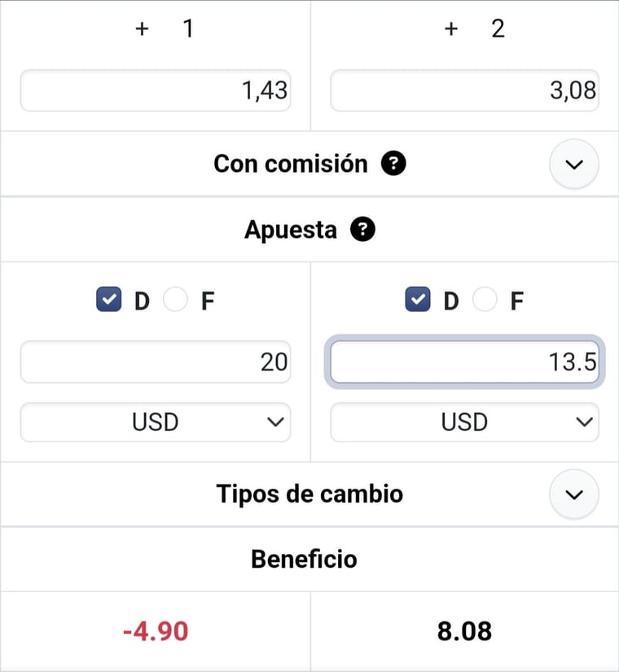Screen dimensions: 619x672
Task: Click the Tipos de cambio heading
Action: (309, 494)
